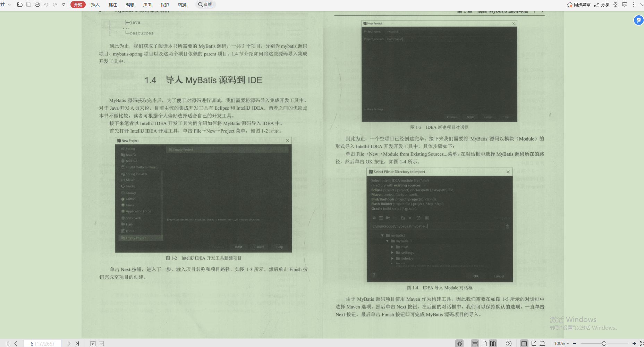The image size is (644, 347).
Task: Click the fit page icon
Action: coord(533,344)
